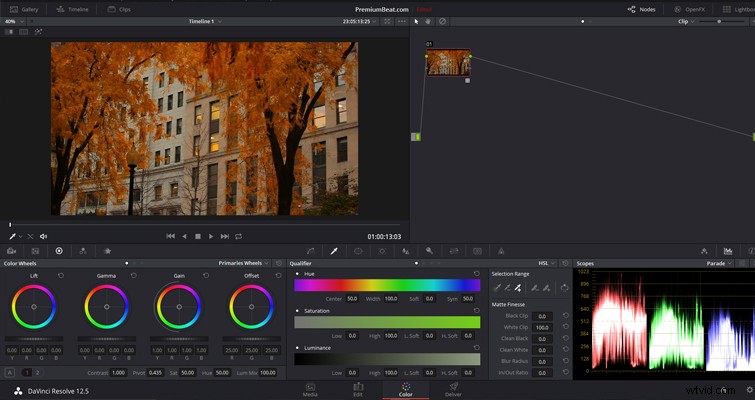
Task: Open the OpenFX panel button
Action: tap(690, 9)
